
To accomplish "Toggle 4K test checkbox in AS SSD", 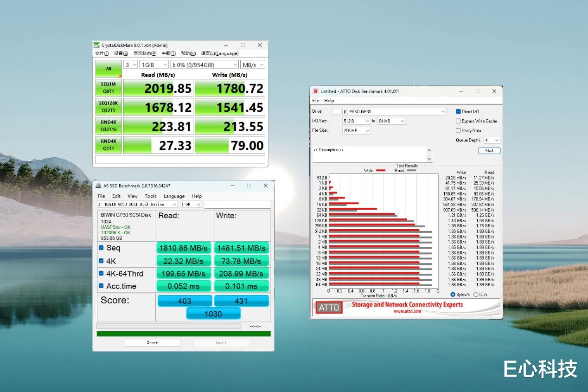I will (101, 261).
